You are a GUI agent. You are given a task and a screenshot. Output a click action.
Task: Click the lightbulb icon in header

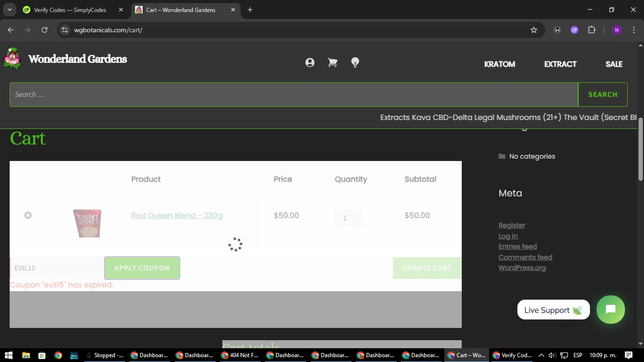(355, 63)
